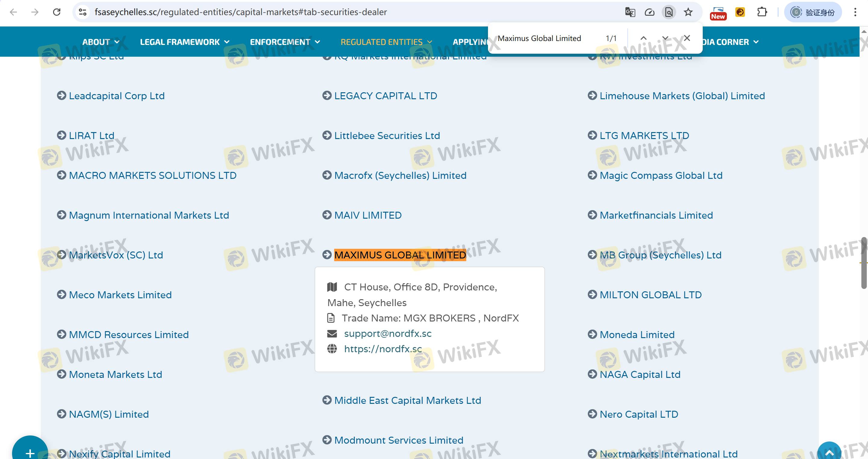Expand the LEGAL FRAMEWORK dropdown
This screenshot has height=459, width=868.
184,42
